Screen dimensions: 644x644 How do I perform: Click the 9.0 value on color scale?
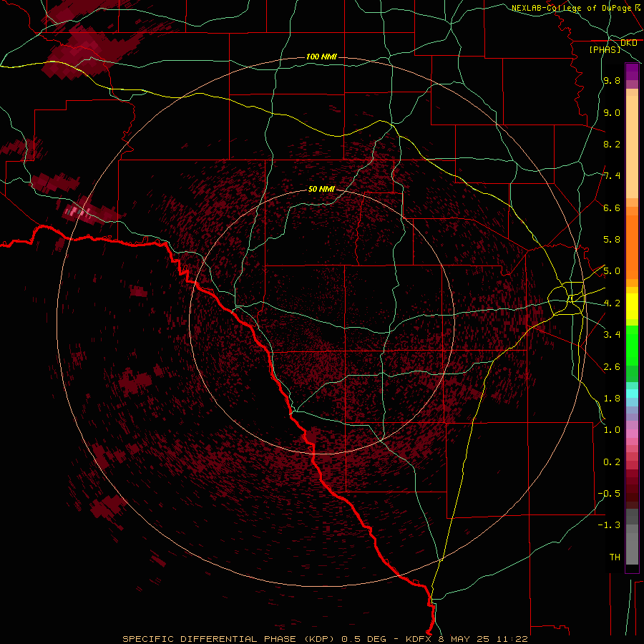tap(612, 112)
